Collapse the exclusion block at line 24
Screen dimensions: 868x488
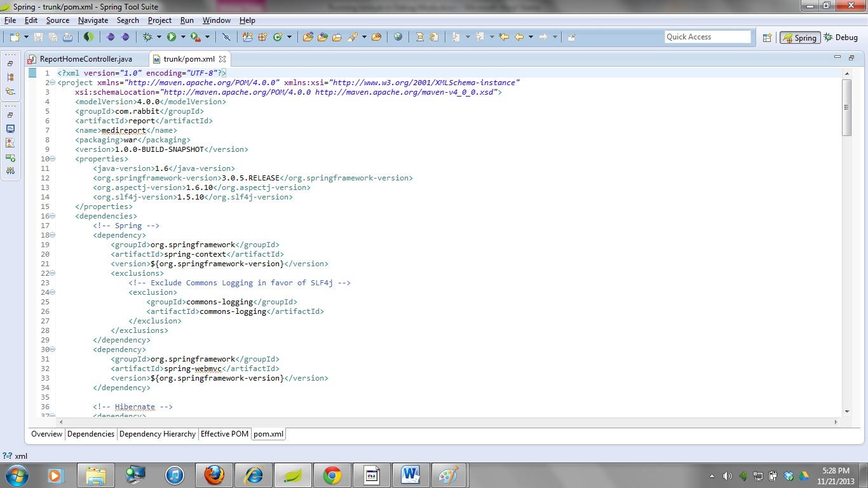coord(52,292)
